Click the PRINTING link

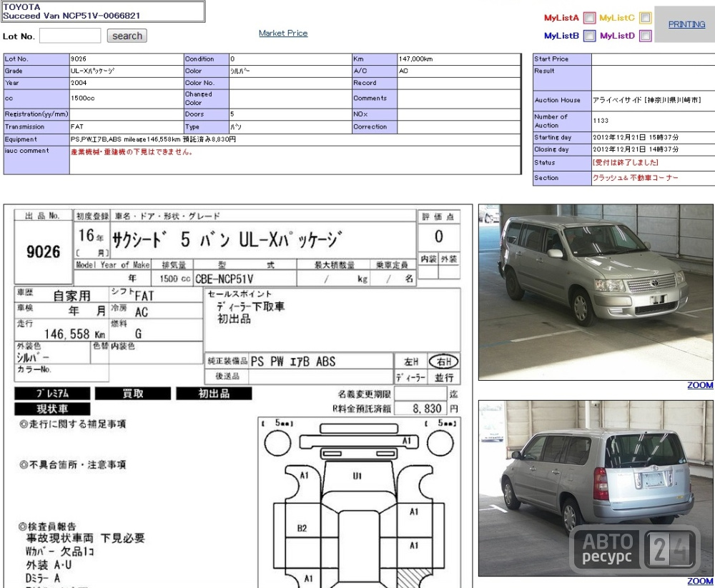pyautogui.click(x=686, y=24)
